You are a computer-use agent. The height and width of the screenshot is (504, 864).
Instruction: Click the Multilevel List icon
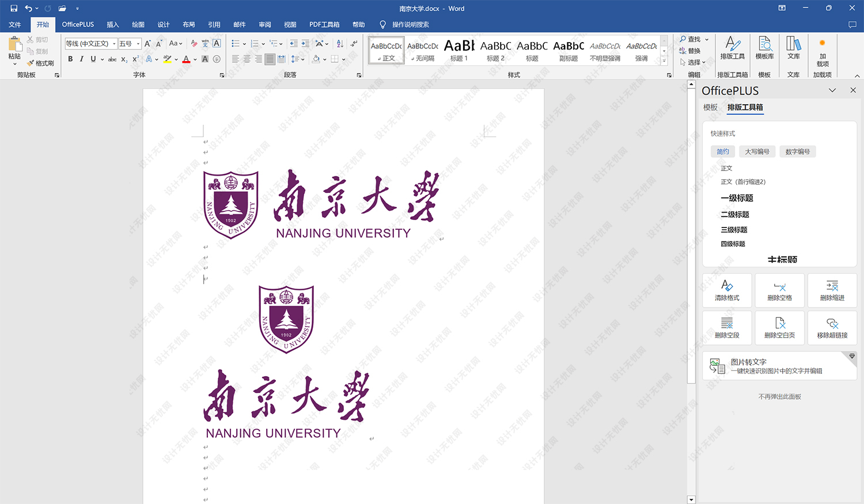[274, 43]
